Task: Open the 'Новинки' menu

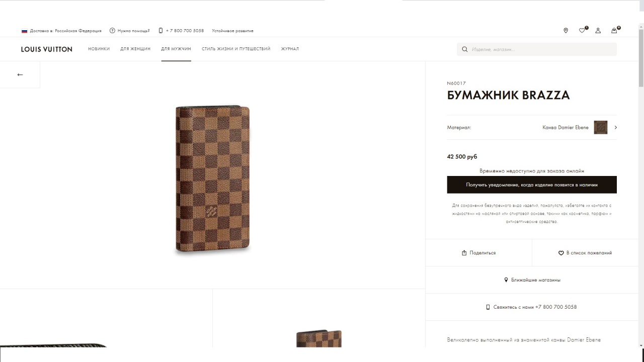Action: point(99,49)
